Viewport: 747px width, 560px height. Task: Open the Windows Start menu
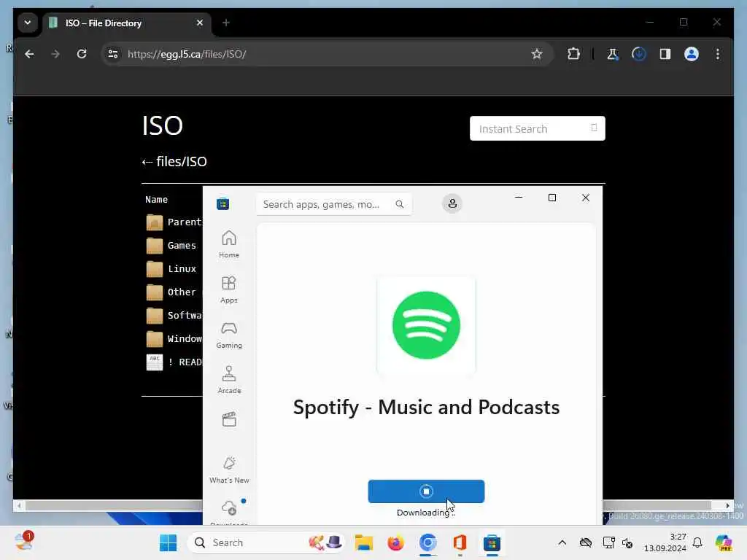pyautogui.click(x=168, y=542)
